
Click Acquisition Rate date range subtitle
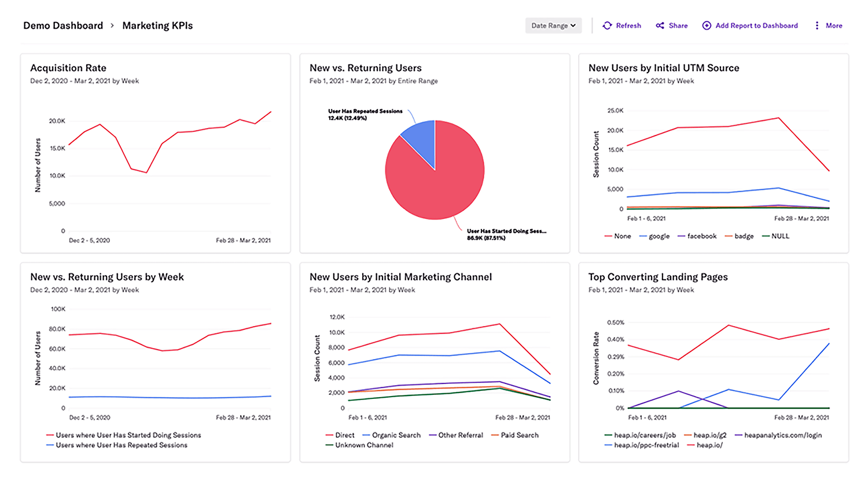[84, 81]
